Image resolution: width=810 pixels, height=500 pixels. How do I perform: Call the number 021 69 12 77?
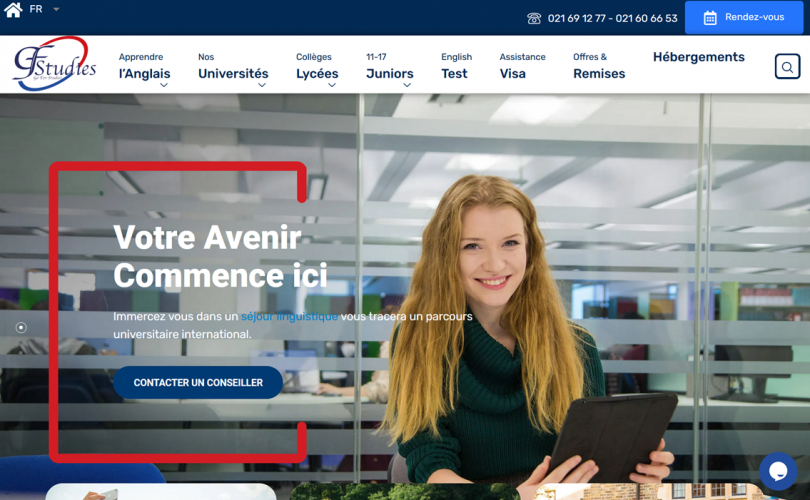(577, 19)
